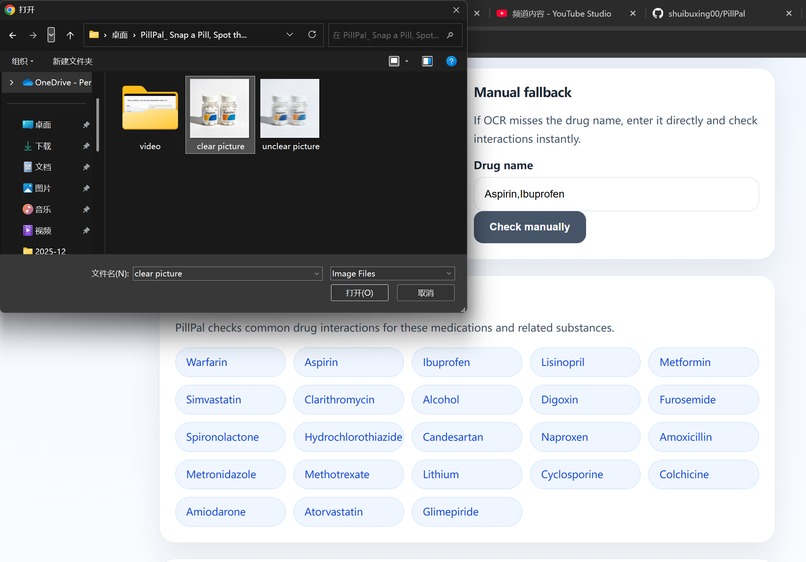The width and height of the screenshot is (806, 562).
Task: Select the Warfarin drug chip
Action: pyautogui.click(x=230, y=362)
